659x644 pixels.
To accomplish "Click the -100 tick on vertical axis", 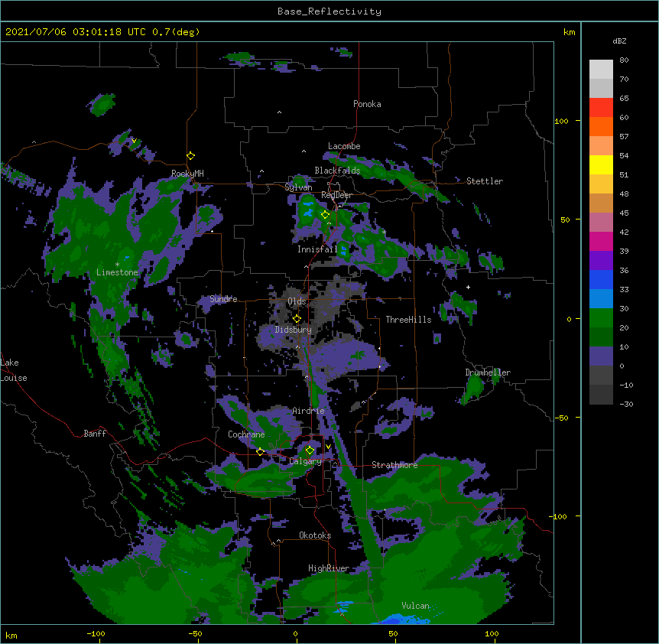I will [x=559, y=516].
